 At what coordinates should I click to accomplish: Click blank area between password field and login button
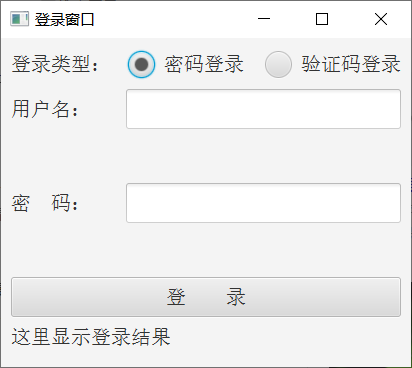(x=206, y=250)
